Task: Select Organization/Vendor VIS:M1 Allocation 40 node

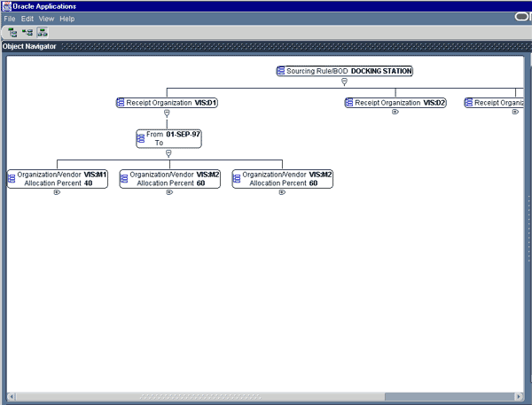Action: pos(58,179)
